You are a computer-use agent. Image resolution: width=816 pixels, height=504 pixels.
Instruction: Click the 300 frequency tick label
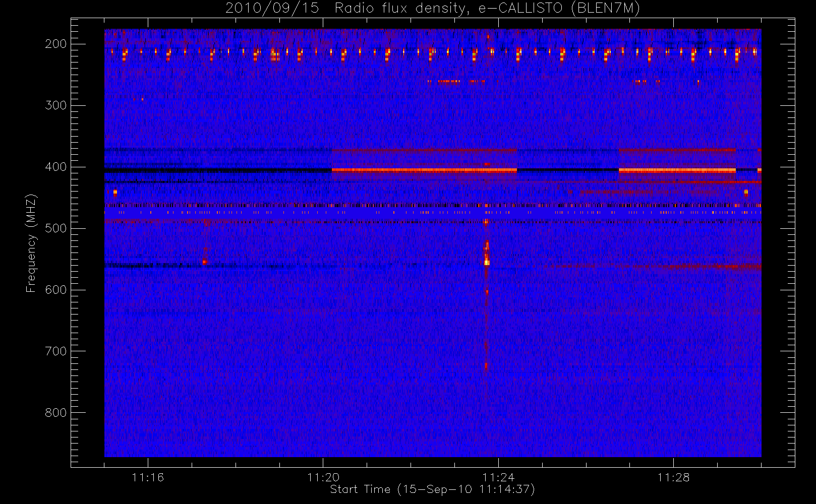[56, 105]
